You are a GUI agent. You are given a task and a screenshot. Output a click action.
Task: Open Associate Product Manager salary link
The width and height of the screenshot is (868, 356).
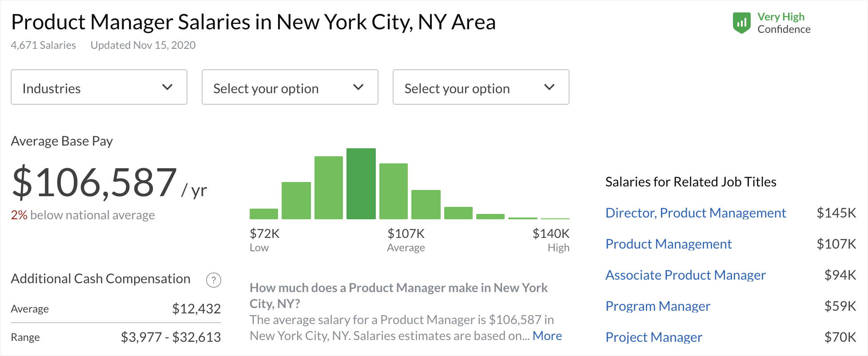click(685, 275)
